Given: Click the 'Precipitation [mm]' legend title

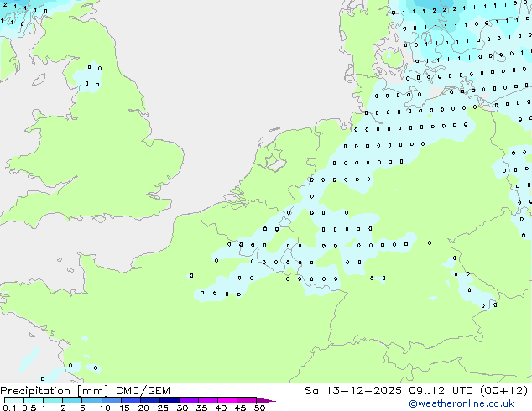Looking at the screenshot, I should pos(55,391).
